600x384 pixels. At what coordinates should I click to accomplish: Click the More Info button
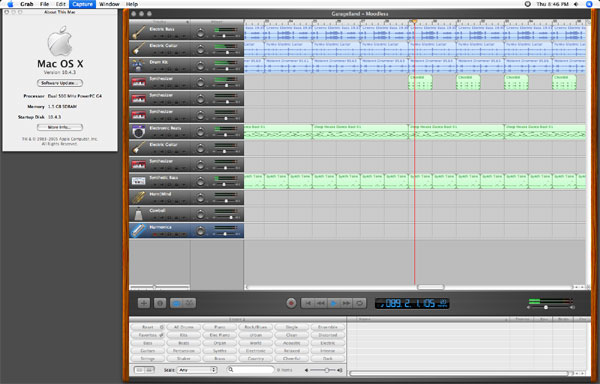[x=60, y=127]
